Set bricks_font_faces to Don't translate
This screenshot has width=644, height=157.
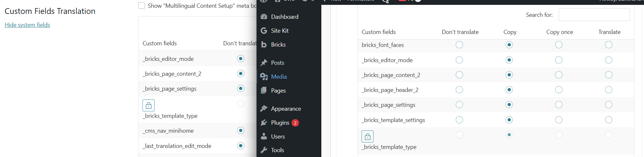459,45
